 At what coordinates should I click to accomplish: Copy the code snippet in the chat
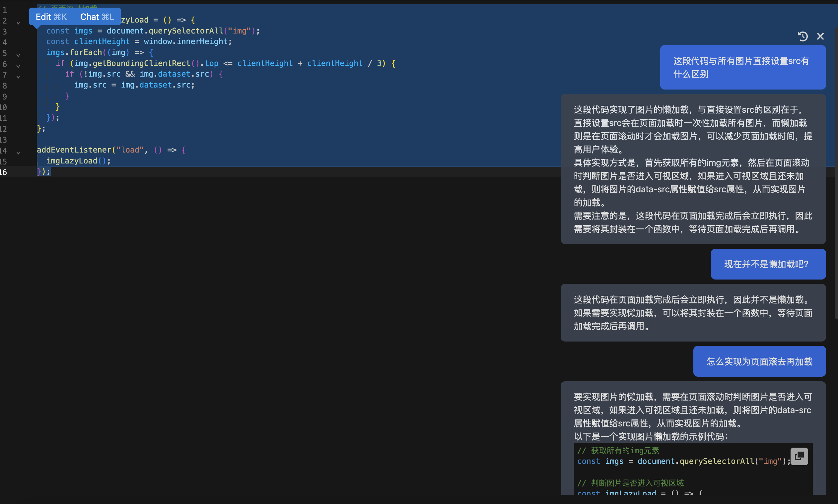click(799, 456)
